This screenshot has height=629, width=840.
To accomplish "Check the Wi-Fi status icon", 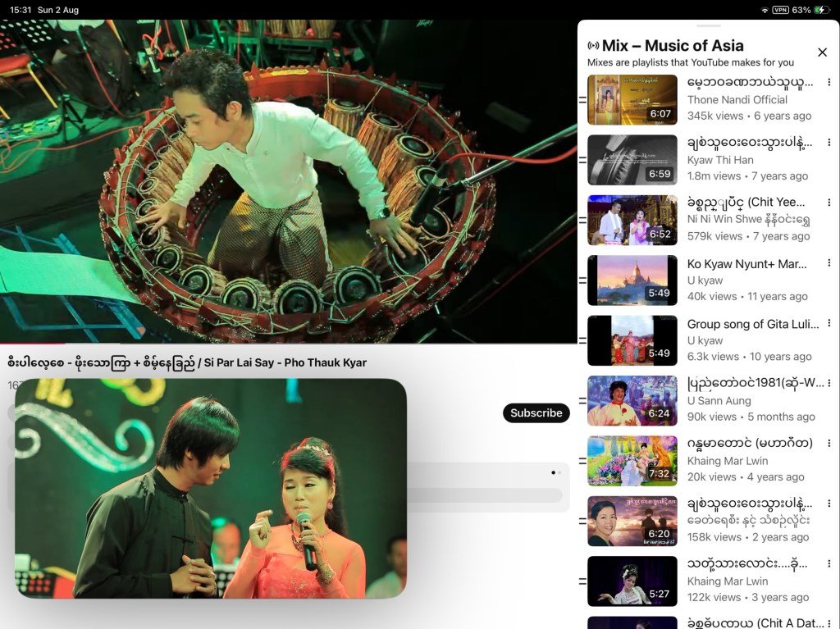I will click(x=765, y=10).
